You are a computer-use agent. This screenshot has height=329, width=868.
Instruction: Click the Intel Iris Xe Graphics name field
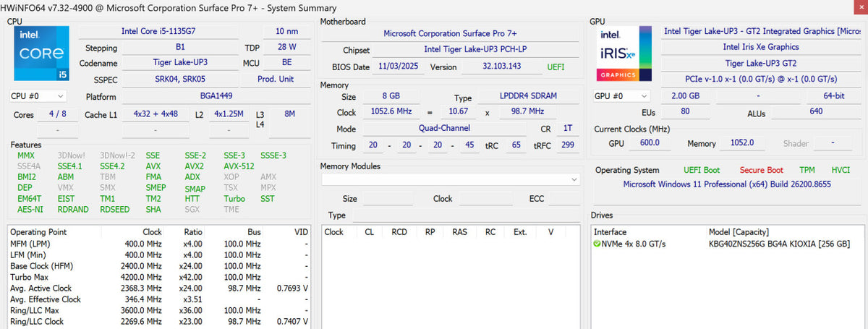761,47
